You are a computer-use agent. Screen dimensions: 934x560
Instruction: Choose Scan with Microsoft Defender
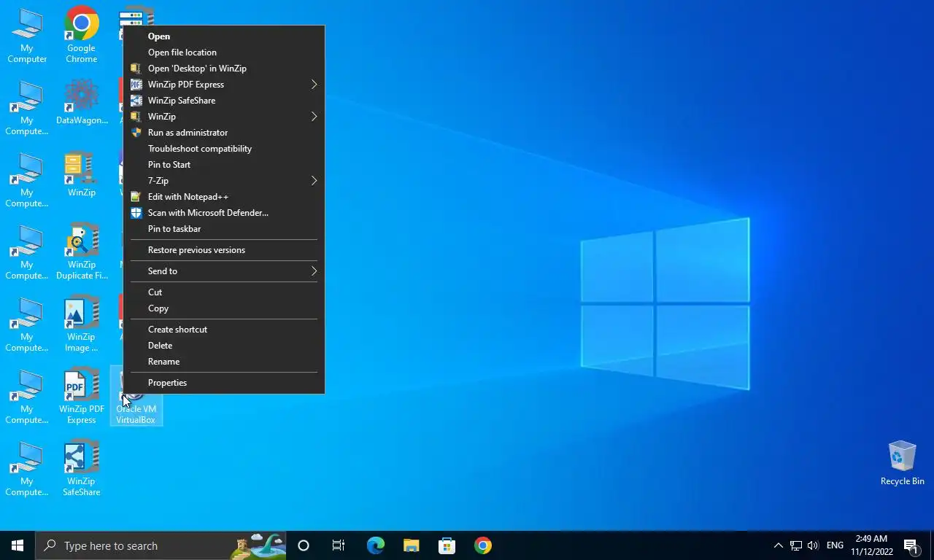224,212
